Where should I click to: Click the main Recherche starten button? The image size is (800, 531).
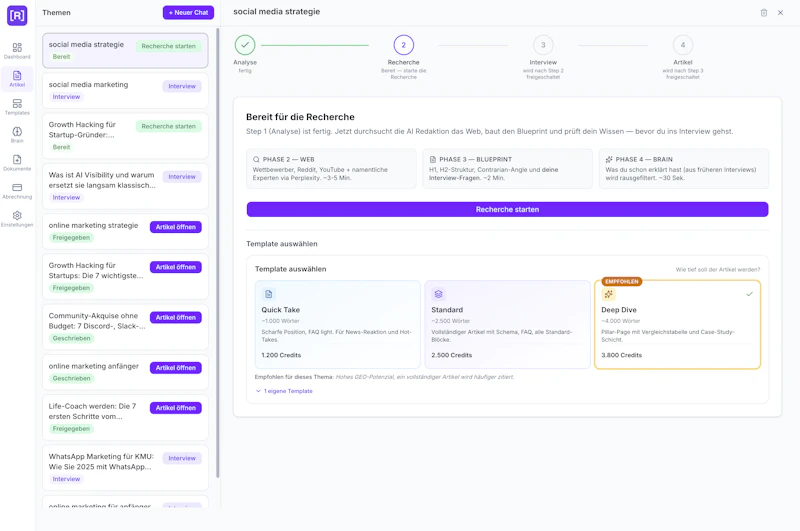click(x=507, y=209)
